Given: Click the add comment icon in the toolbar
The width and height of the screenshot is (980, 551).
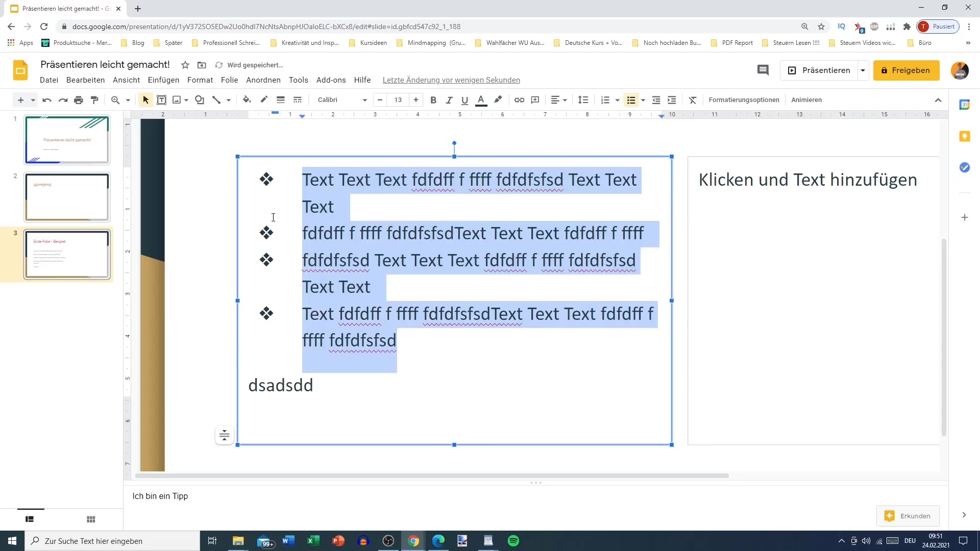Looking at the screenshot, I should coord(535,100).
